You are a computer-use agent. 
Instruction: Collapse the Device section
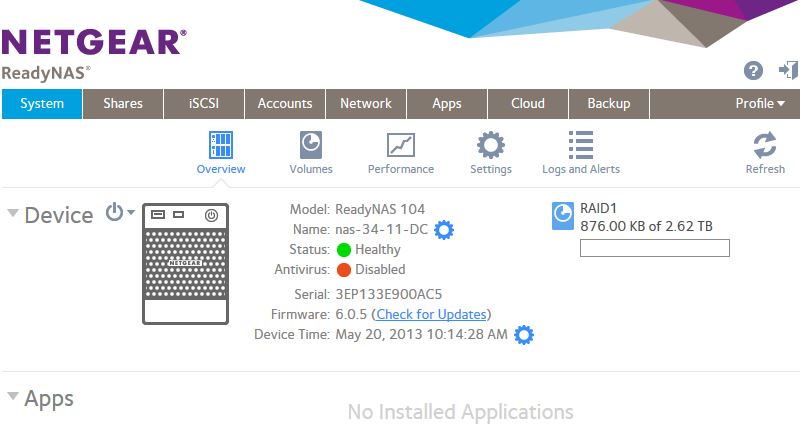click(13, 213)
